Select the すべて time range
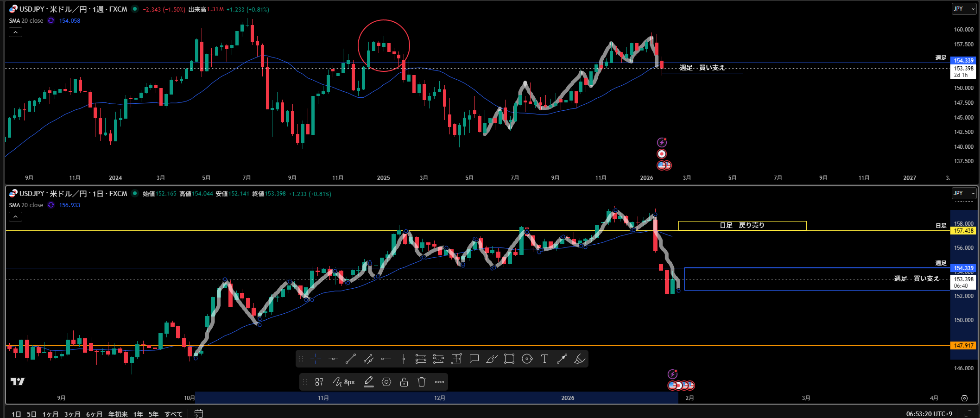The width and height of the screenshot is (980, 418). tap(173, 414)
